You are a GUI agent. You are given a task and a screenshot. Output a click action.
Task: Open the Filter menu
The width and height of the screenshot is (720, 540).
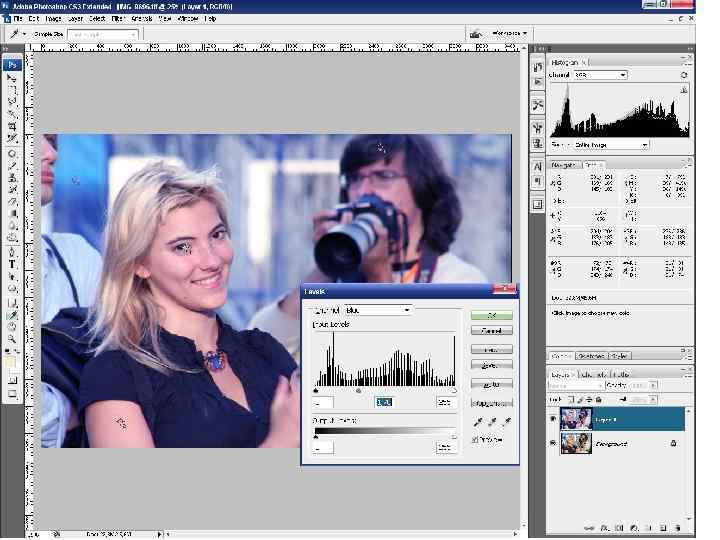(x=118, y=18)
